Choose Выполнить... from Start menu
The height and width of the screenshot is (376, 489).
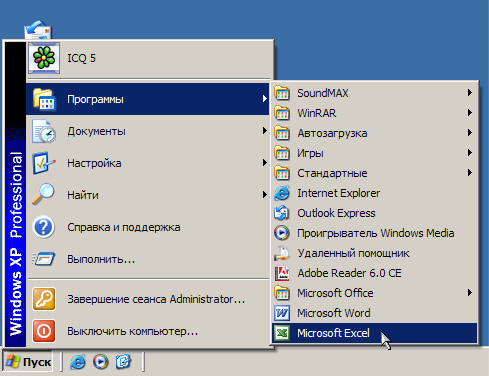pos(148,259)
